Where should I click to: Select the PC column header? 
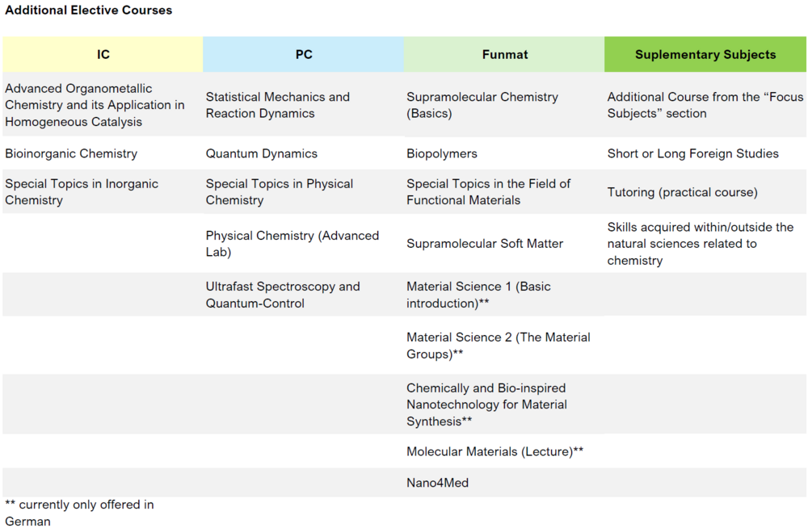point(303,55)
